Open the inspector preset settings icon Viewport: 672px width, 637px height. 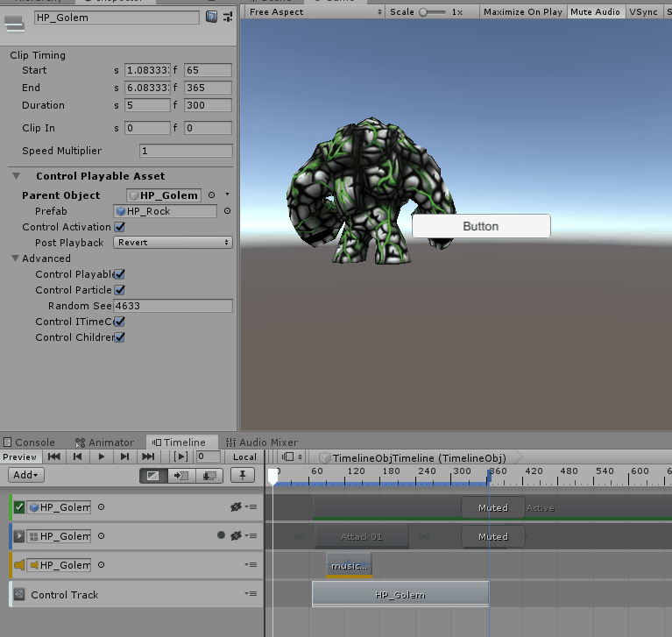[228, 18]
